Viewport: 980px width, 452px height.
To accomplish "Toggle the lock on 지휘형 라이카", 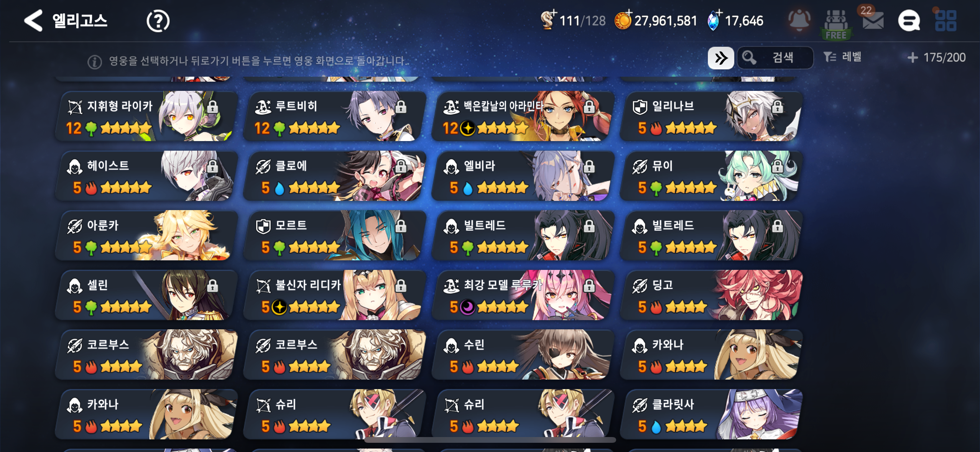I will pos(212,107).
